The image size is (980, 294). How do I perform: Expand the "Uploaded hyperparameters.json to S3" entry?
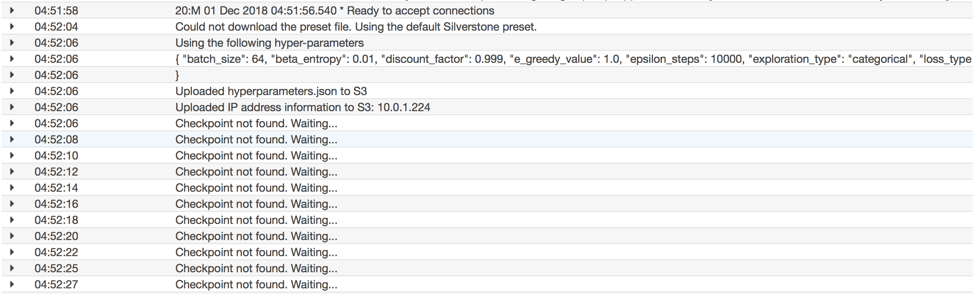coord(12,91)
